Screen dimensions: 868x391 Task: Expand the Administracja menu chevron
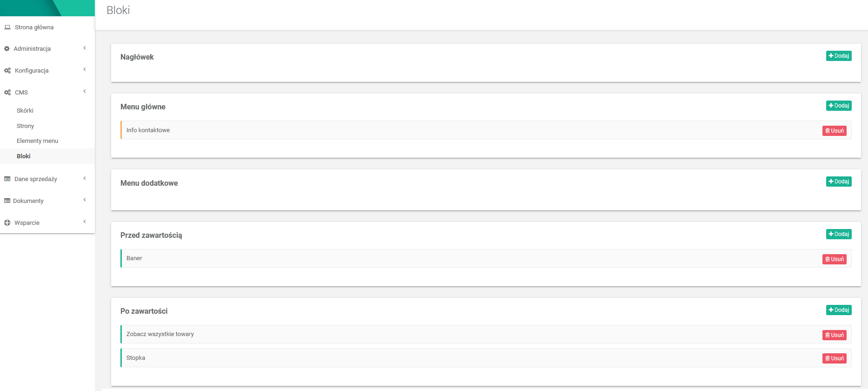pos(85,48)
